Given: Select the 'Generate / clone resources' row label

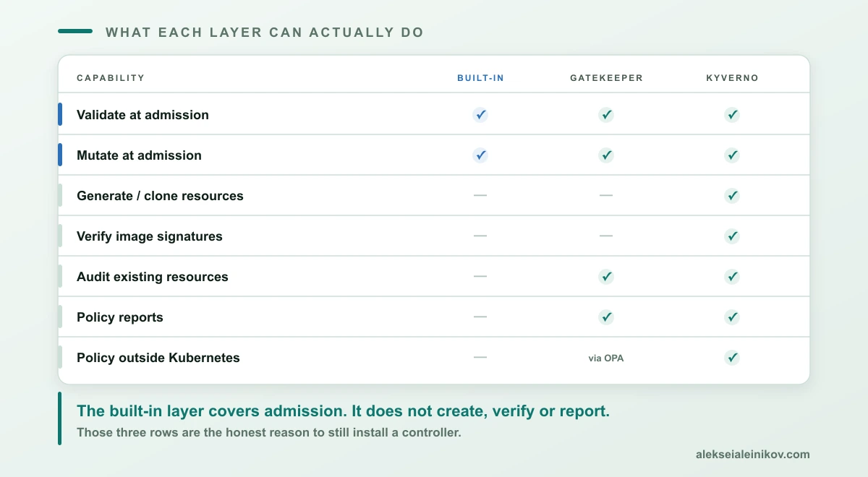Looking at the screenshot, I should point(160,196).
